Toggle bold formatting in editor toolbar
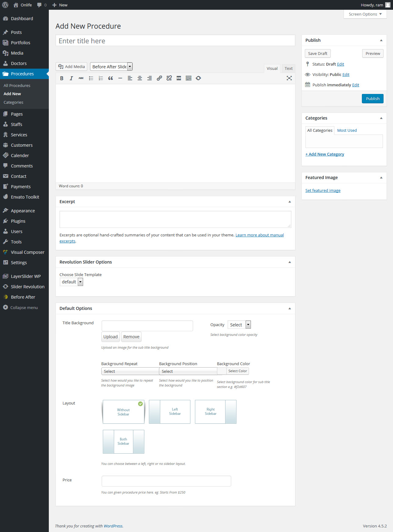This screenshot has height=532, width=393. pos(62,78)
